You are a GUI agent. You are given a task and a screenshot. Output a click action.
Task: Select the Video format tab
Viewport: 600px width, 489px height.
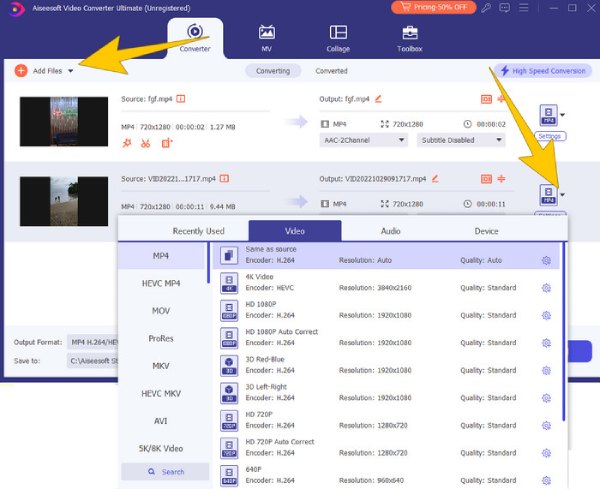[x=295, y=231]
